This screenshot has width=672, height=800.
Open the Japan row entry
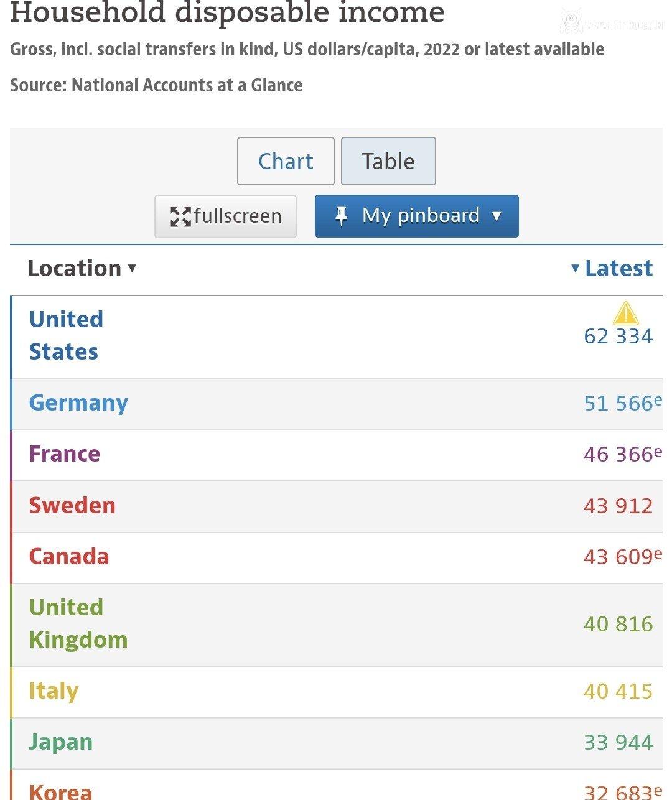click(x=60, y=742)
